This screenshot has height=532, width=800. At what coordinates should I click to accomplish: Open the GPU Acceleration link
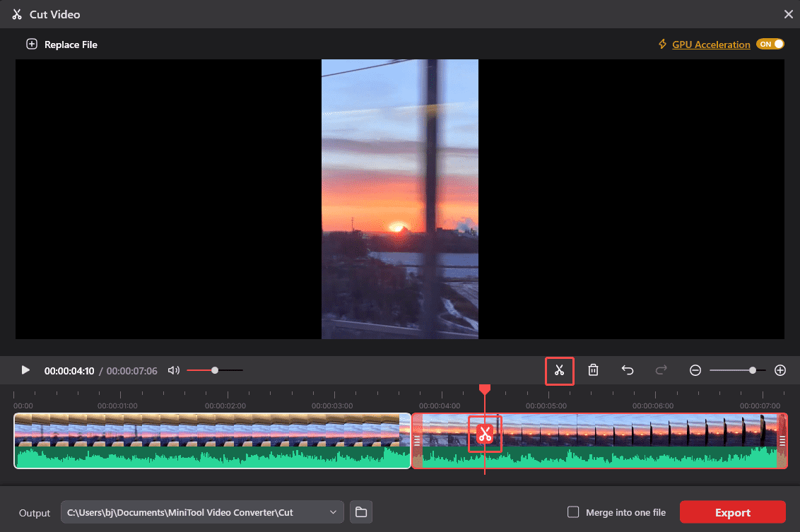pos(711,45)
